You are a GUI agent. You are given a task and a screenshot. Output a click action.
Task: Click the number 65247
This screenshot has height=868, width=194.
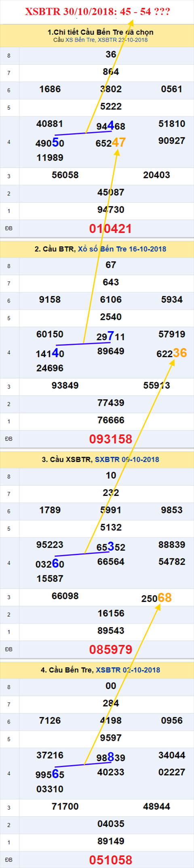(111, 143)
